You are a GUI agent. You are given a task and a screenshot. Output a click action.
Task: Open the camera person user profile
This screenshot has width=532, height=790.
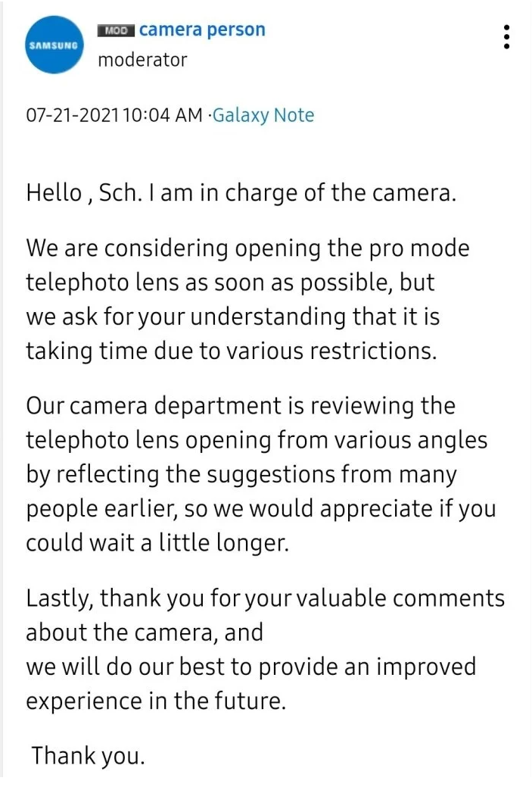pyautogui.click(x=202, y=30)
